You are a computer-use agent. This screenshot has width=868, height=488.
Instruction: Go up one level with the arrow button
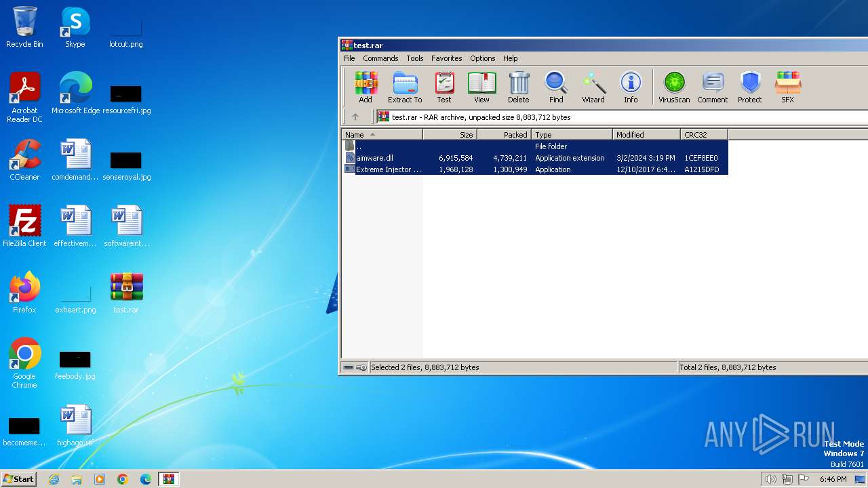coord(355,117)
